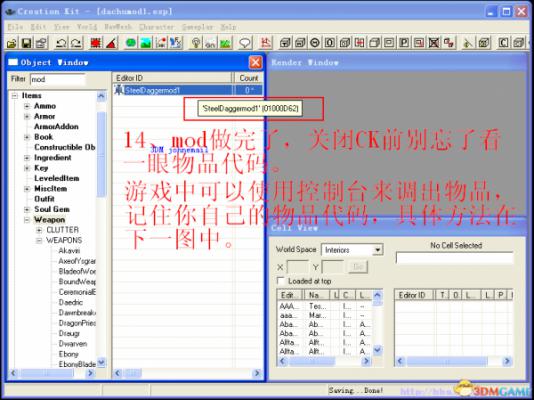Click the Filter text field
The height and width of the screenshot is (400, 534).
pyautogui.click(x=57, y=79)
